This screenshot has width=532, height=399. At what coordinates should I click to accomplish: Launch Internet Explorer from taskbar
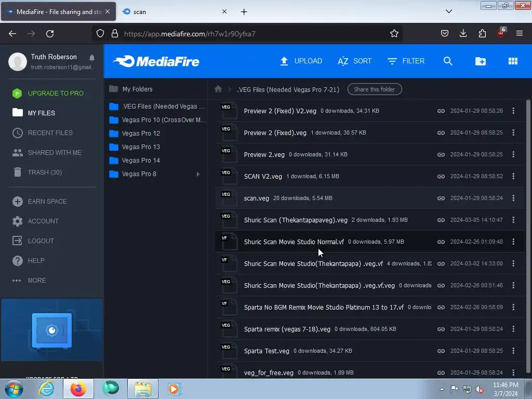tap(46, 389)
